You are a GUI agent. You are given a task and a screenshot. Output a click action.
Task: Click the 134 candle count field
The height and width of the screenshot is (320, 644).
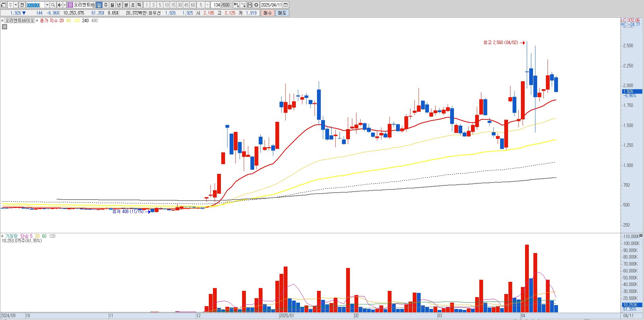216,5
